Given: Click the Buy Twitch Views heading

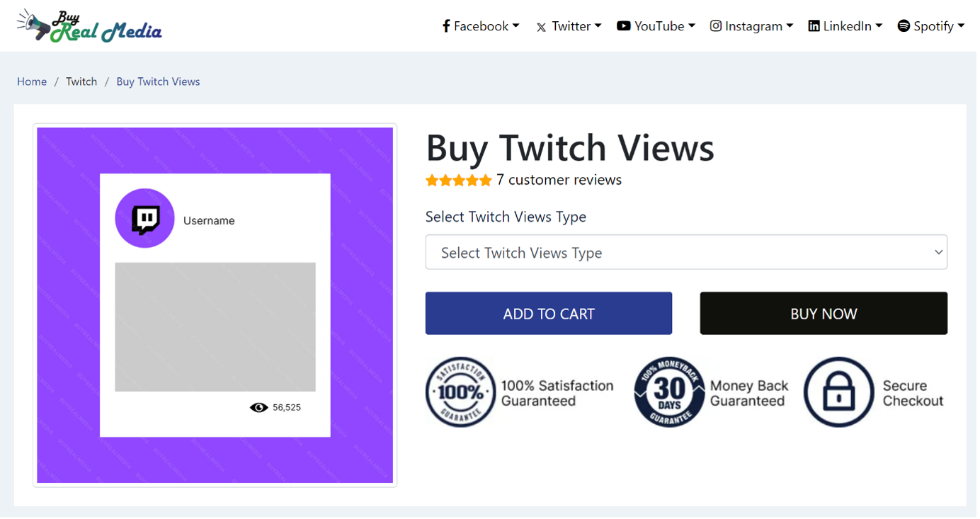Looking at the screenshot, I should pyautogui.click(x=570, y=148).
